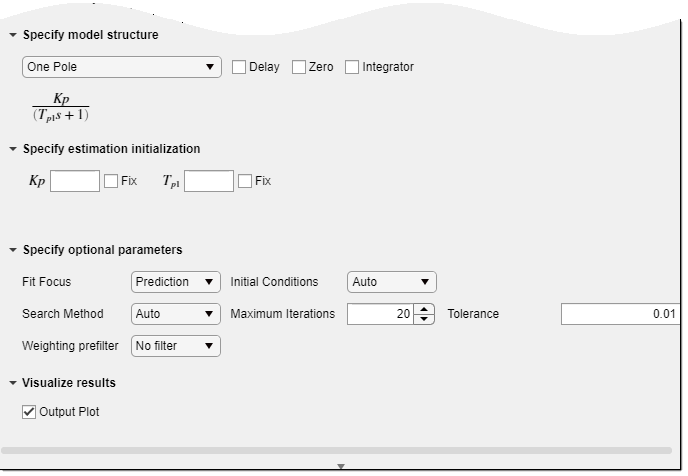688x476 pixels.
Task: Open the One Pole model structure dropdown
Action: [x=121, y=67]
